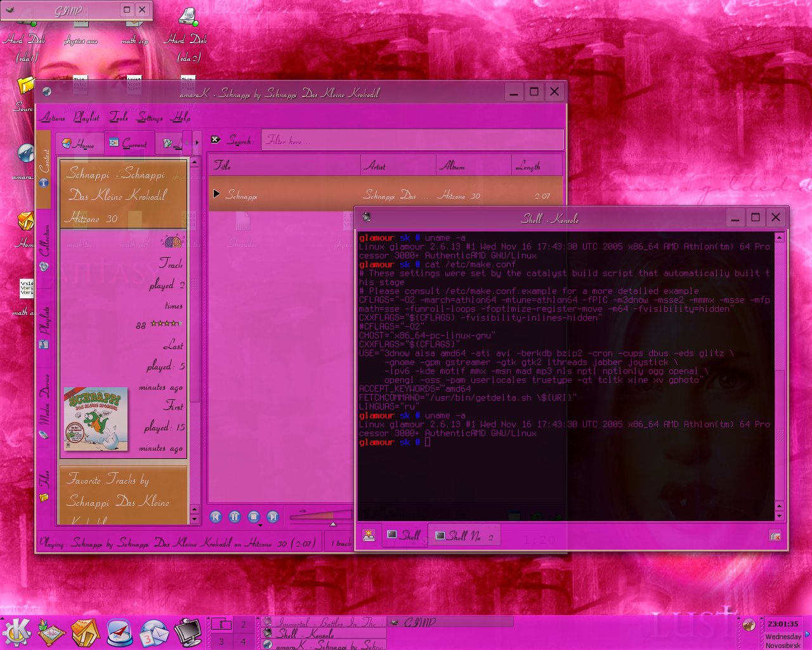Select the Shell No. 2 tab in Konsole
The image size is (812, 650).
(x=464, y=536)
